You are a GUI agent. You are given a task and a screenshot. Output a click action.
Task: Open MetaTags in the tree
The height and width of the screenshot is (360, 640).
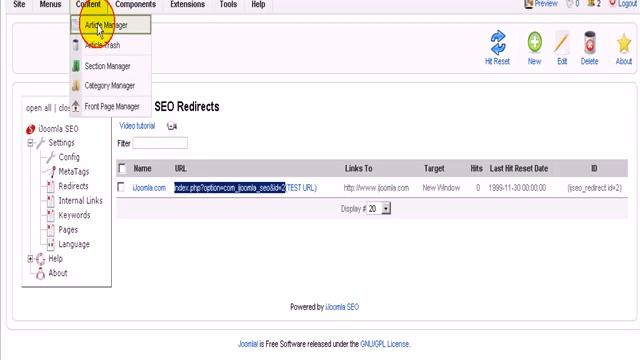coord(74,172)
